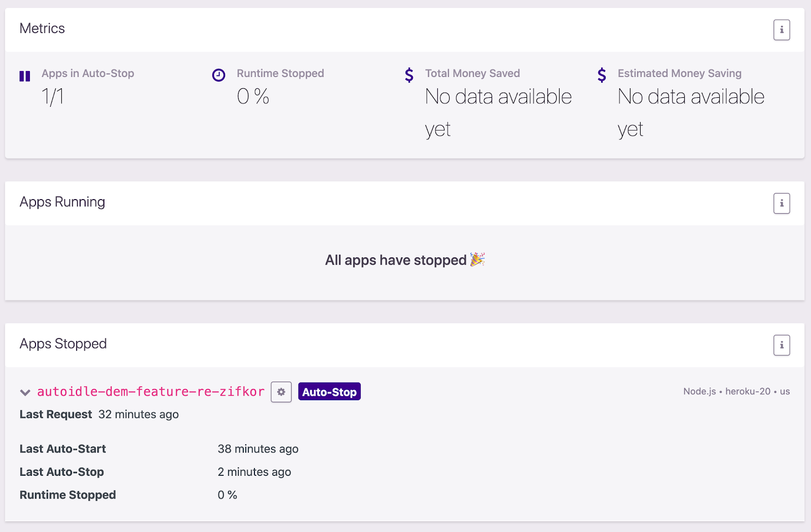811x532 pixels.
Task: Collapse the autoidle-dem-feature-re-zifkor details
Action: pos(24,392)
